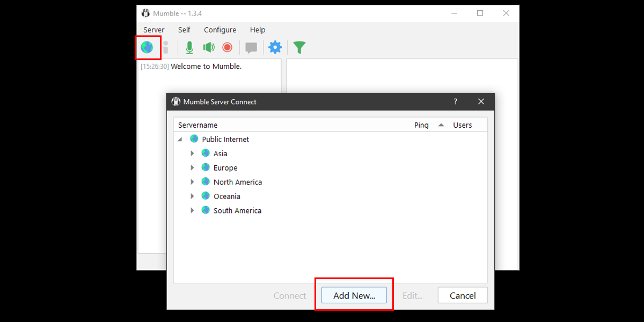This screenshot has width=644, height=322.
Task: Expand the Europe server list
Action: tap(192, 167)
